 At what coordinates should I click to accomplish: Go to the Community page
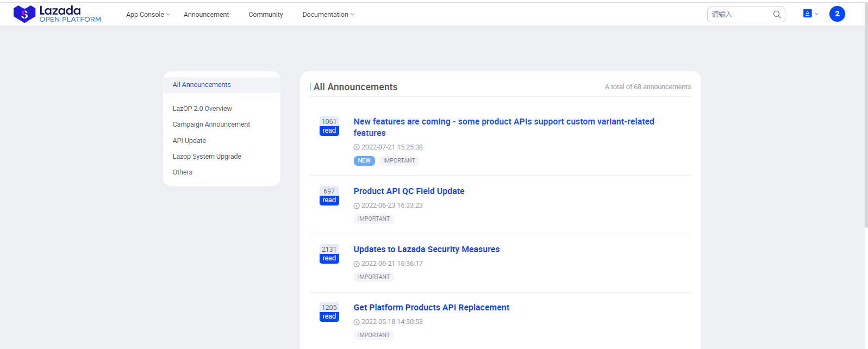click(x=266, y=15)
